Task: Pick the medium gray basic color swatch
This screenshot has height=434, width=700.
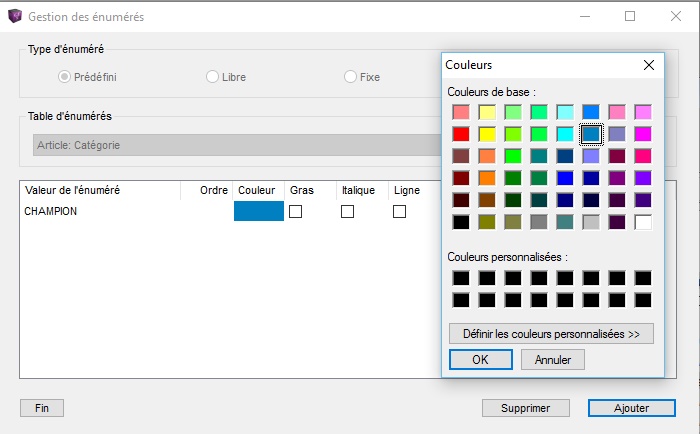Action: [x=539, y=222]
